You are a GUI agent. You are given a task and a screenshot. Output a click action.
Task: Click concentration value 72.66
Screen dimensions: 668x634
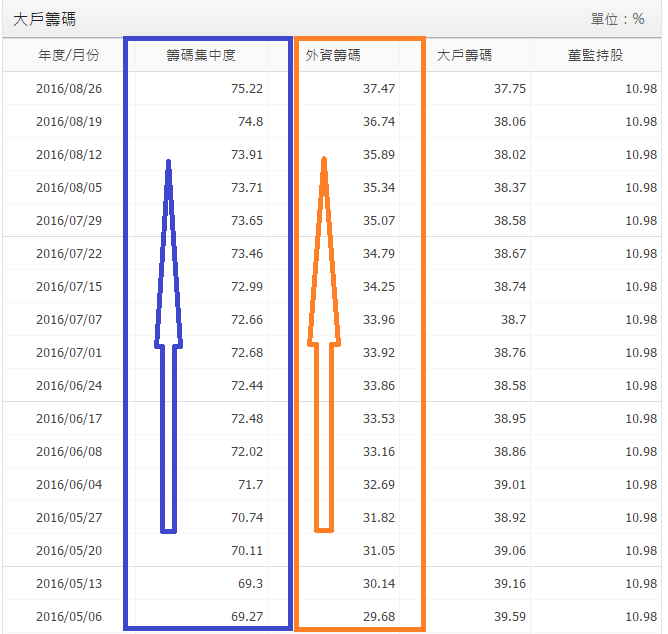click(x=247, y=320)
